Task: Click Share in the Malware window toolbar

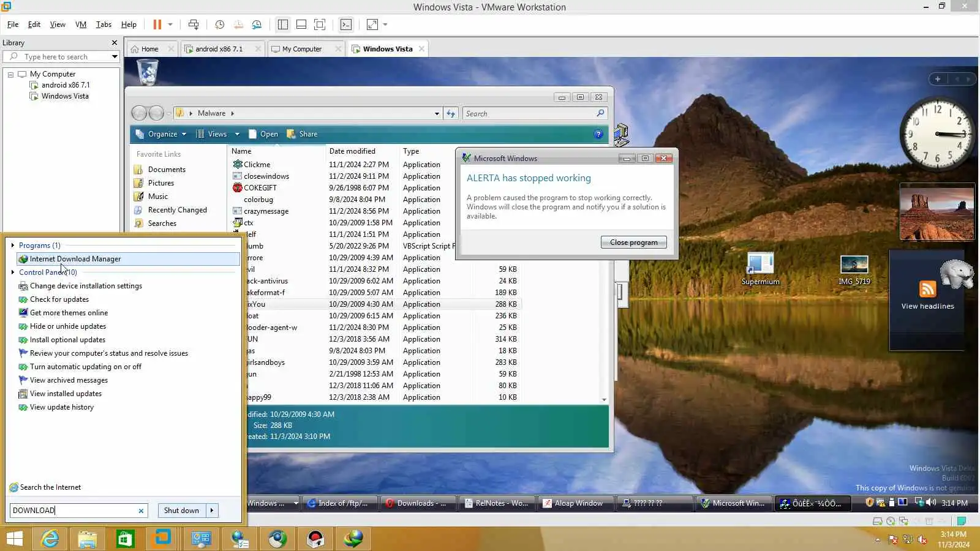Action: point(302,134)
